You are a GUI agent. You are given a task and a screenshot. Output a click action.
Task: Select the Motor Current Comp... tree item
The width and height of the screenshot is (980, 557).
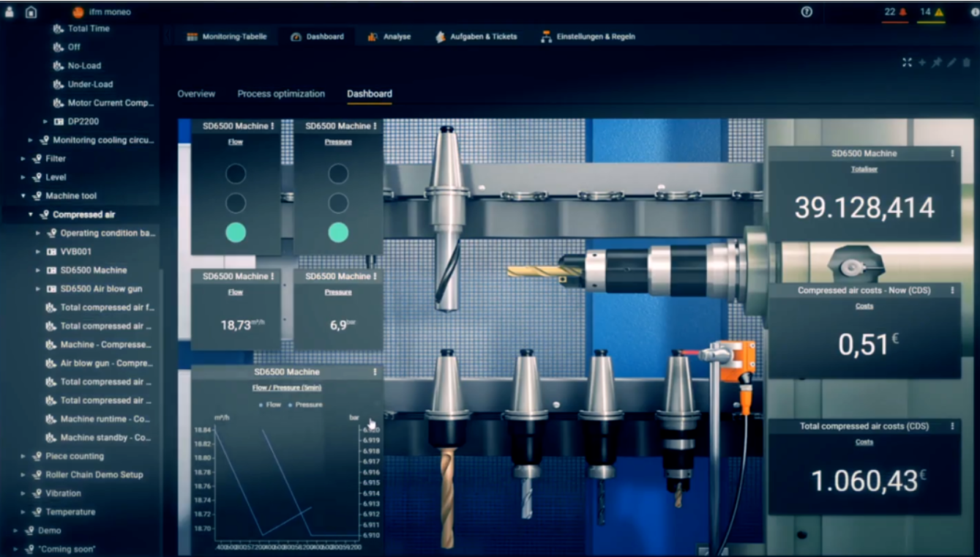(x=104, y=103)
